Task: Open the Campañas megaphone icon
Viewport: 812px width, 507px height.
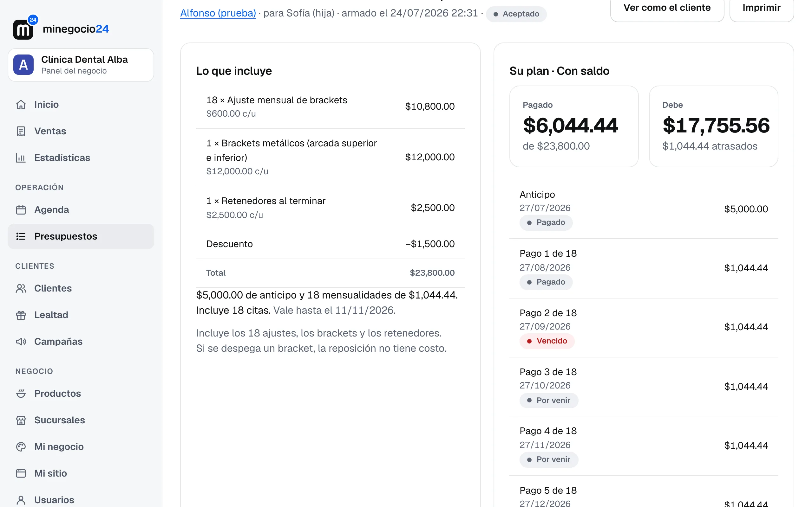Action: [21, 342]
